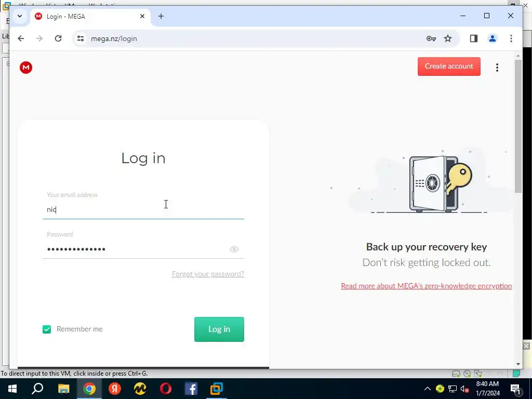Open File Explorer from the taskbar
This screenshot has width=532, height=399.
63,389
